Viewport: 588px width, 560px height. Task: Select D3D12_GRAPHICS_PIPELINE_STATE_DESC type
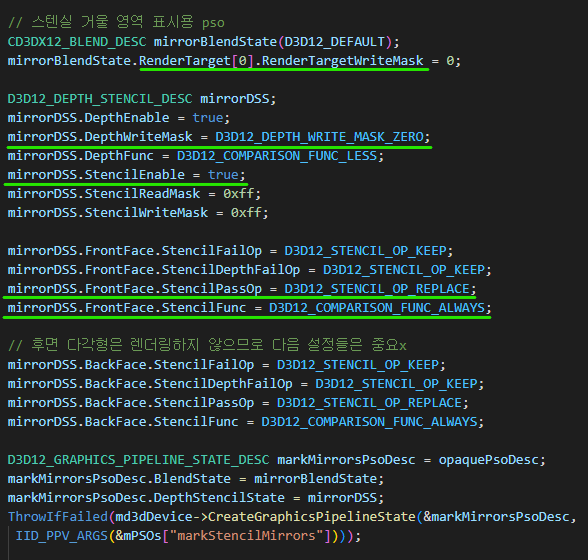[138, 459]
